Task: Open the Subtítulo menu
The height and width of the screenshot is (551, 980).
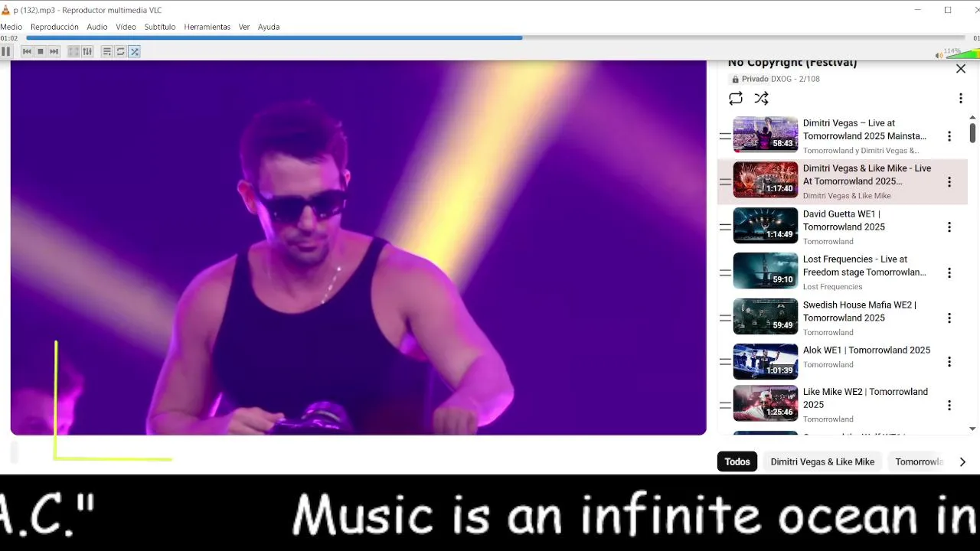Action: (160, 27)
